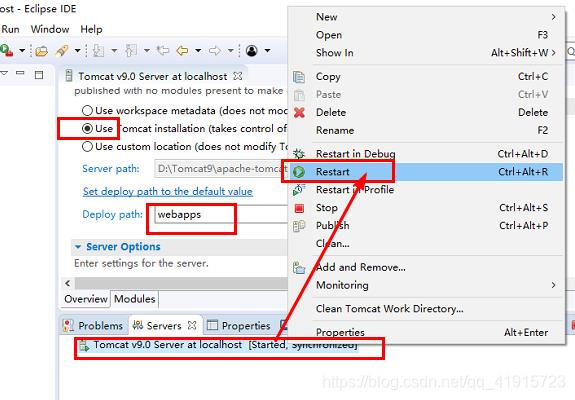Click Open in the context menu
The width and height of the screenshot is (575, 400).
(427, 35)
